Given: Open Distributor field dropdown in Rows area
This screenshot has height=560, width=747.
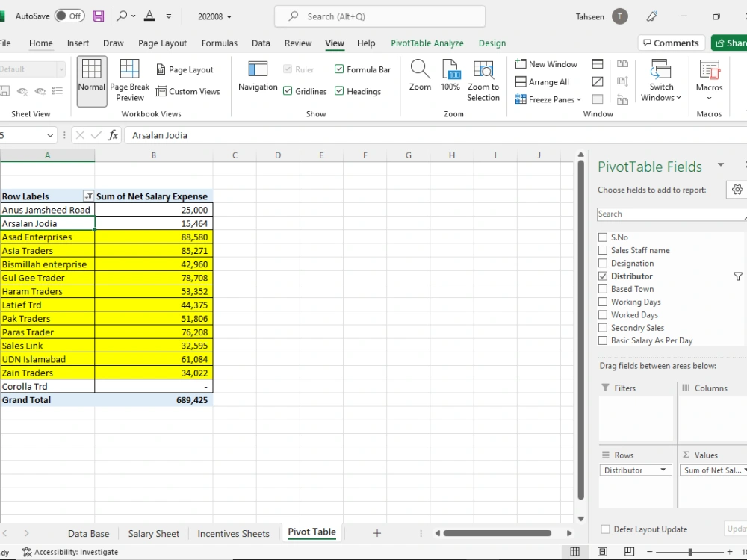Looking at the screenshot, I should click(663, 470).
